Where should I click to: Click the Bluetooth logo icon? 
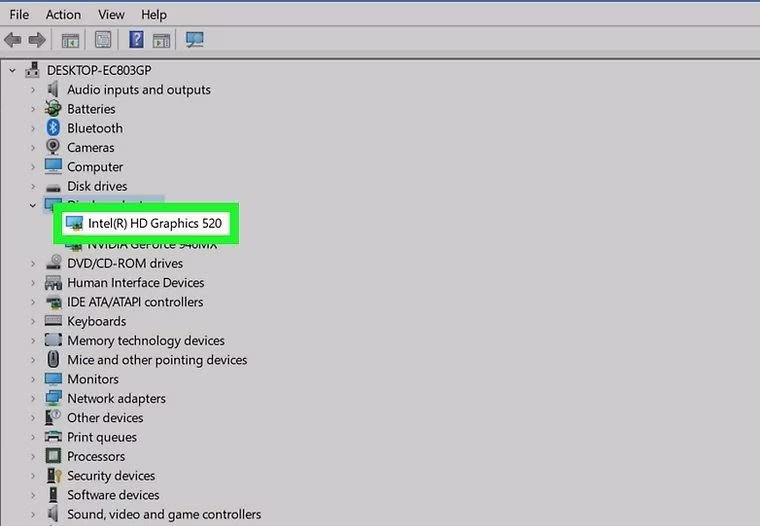click(x=53, y=128)
